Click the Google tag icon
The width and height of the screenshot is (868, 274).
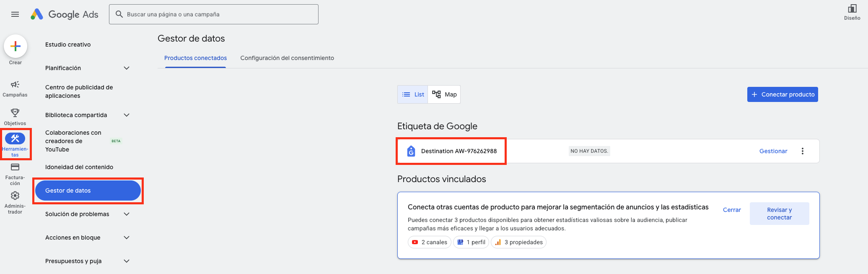click(411, 151)
